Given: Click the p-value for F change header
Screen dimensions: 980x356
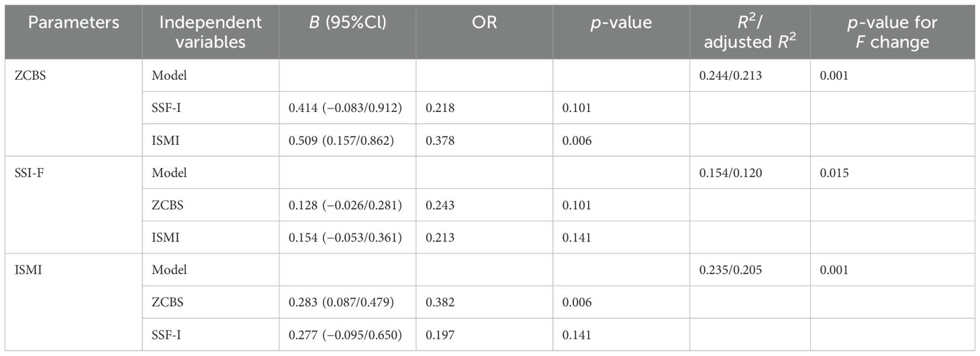Looking at the screenshot, I should (892, 32).
